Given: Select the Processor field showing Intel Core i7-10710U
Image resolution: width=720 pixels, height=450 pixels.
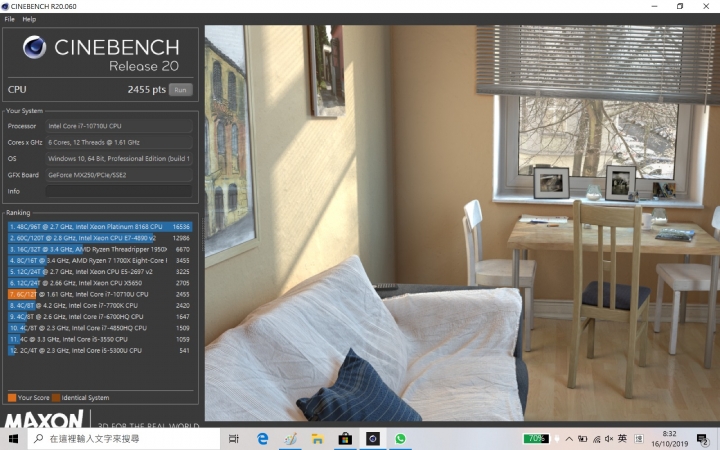Looking at the screenshot, I should [119, 126].
